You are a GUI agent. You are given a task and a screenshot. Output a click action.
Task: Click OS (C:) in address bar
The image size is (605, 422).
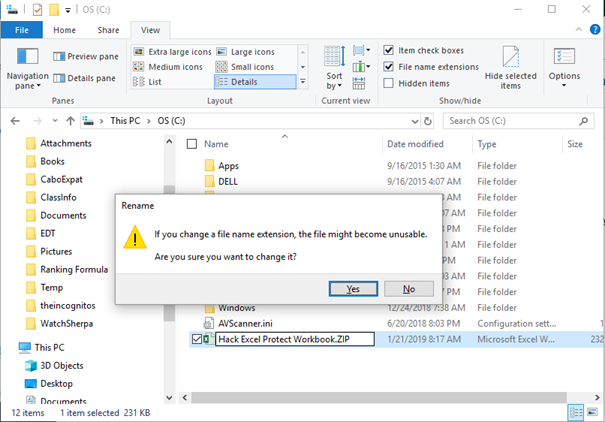point(171,121)
